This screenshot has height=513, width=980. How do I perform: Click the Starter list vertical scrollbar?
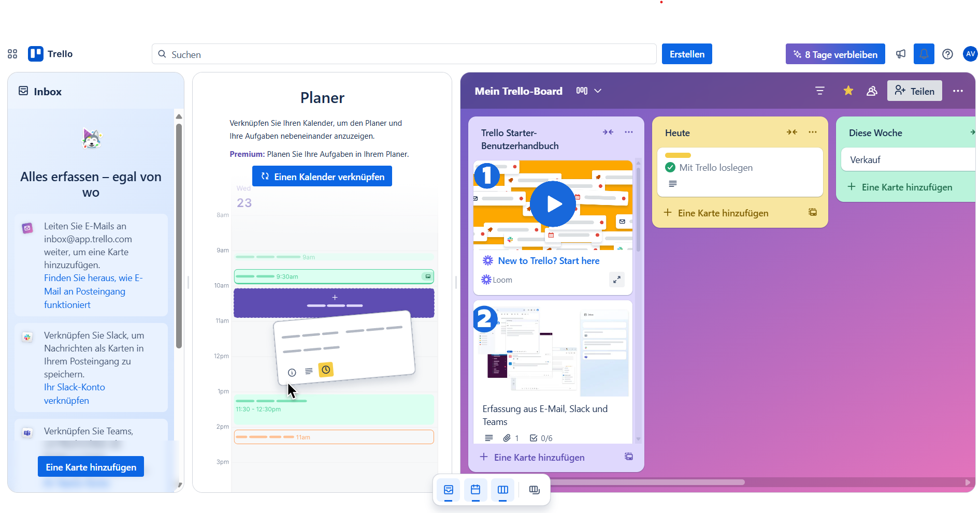(x=638, y=210)
